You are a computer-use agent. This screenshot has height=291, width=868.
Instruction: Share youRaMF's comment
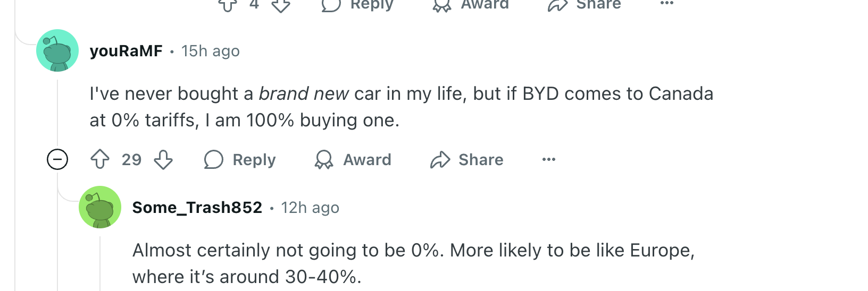click(x=466, y=159)
